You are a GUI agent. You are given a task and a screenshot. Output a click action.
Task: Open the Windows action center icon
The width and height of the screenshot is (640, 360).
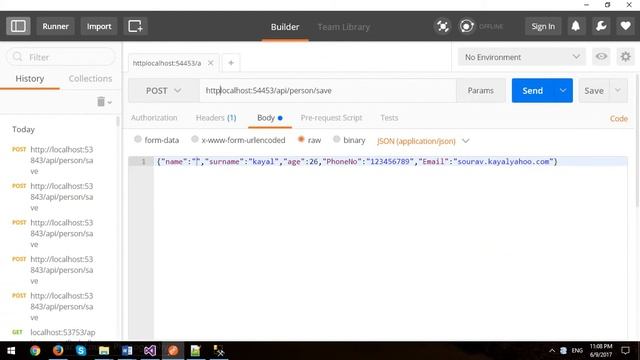(625, 351)
